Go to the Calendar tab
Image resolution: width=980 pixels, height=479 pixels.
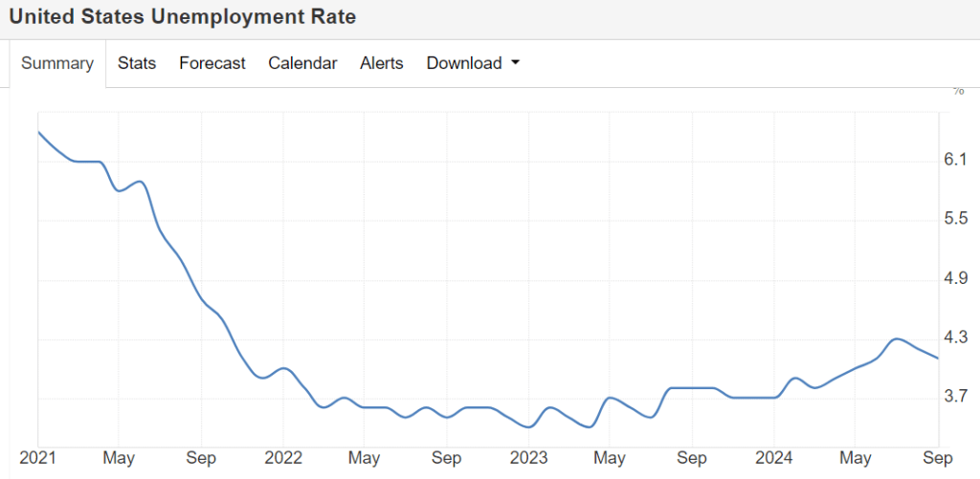[302, 64]
